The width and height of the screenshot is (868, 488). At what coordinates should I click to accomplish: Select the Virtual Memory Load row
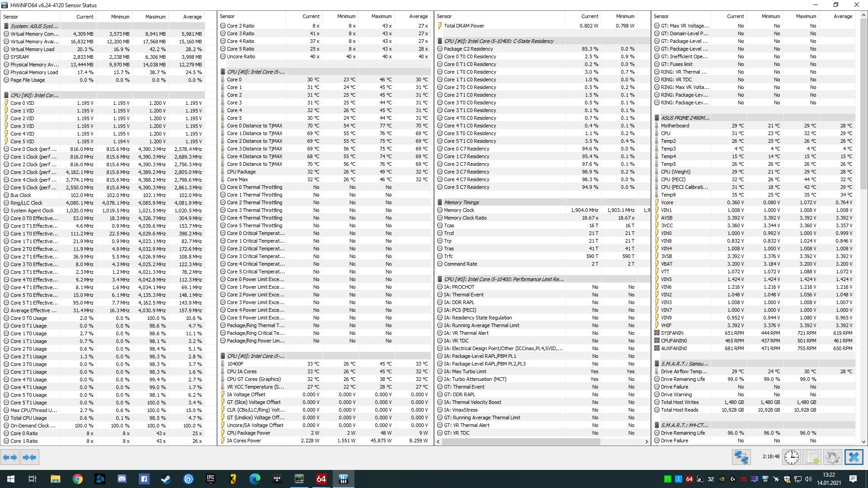point(103,49)
